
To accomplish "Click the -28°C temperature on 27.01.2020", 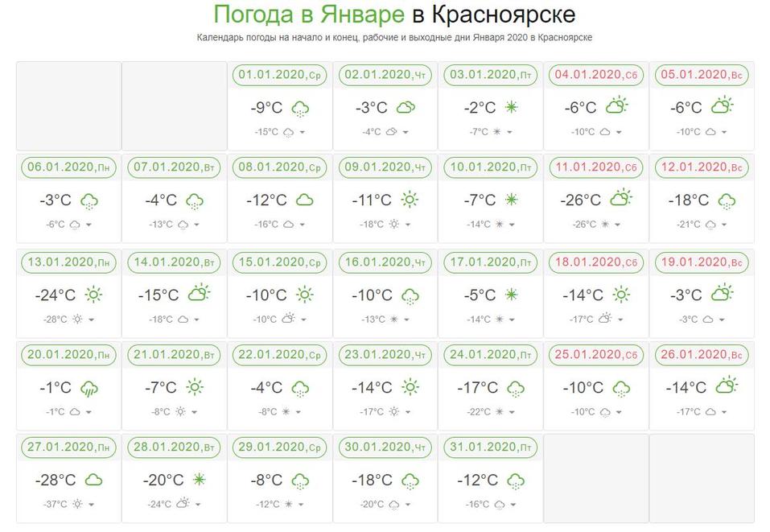I will [56, 480].
